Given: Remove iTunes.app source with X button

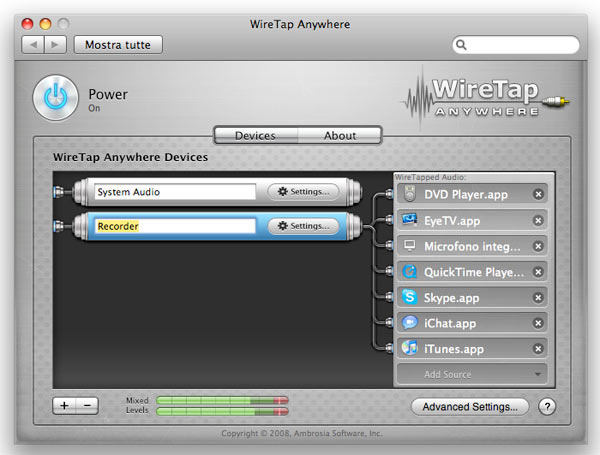Looking at the screenshot, I should (x=538, y=349).
